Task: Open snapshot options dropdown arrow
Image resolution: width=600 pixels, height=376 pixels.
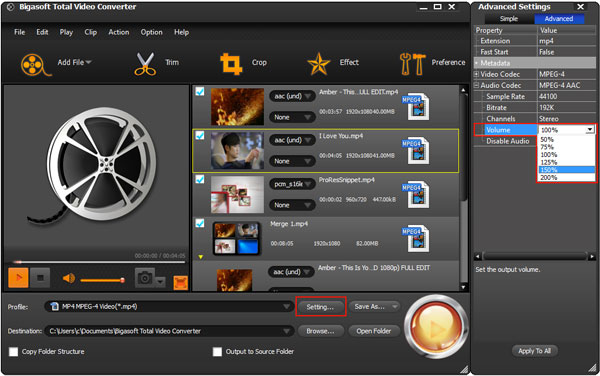Action: [160, 282]
